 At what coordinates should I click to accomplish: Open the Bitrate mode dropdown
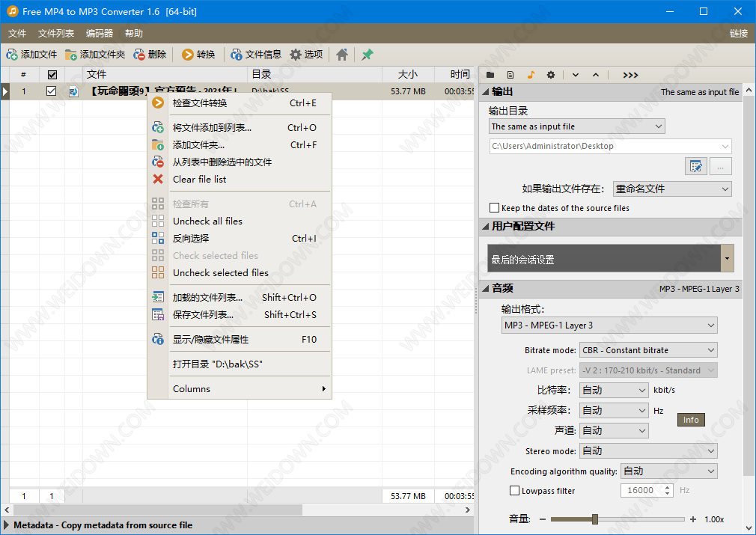(x=648, y=350)
